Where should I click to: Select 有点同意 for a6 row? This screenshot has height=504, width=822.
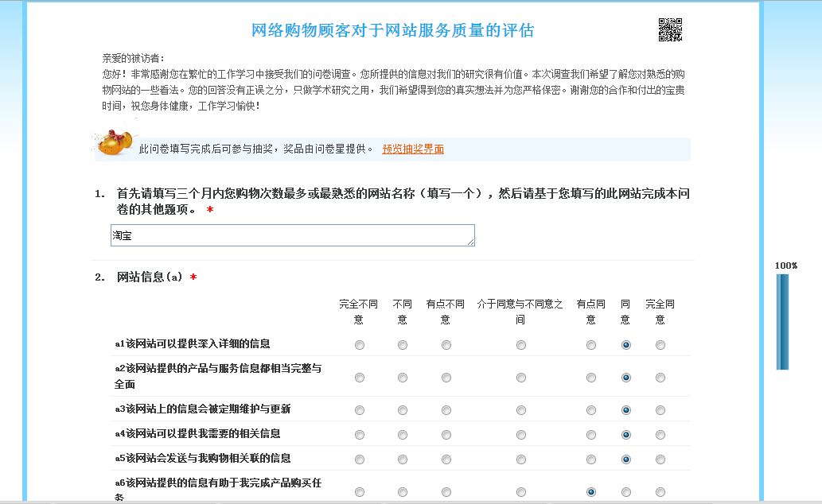591,492
